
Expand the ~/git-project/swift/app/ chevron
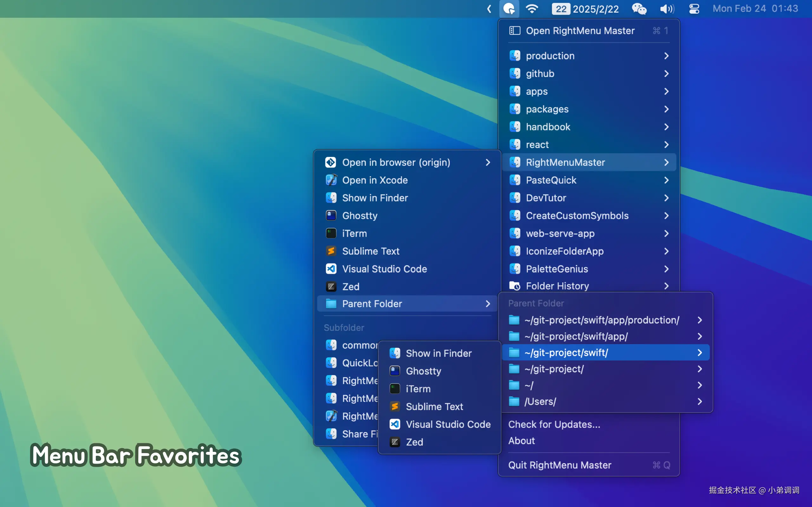(700, 336)
